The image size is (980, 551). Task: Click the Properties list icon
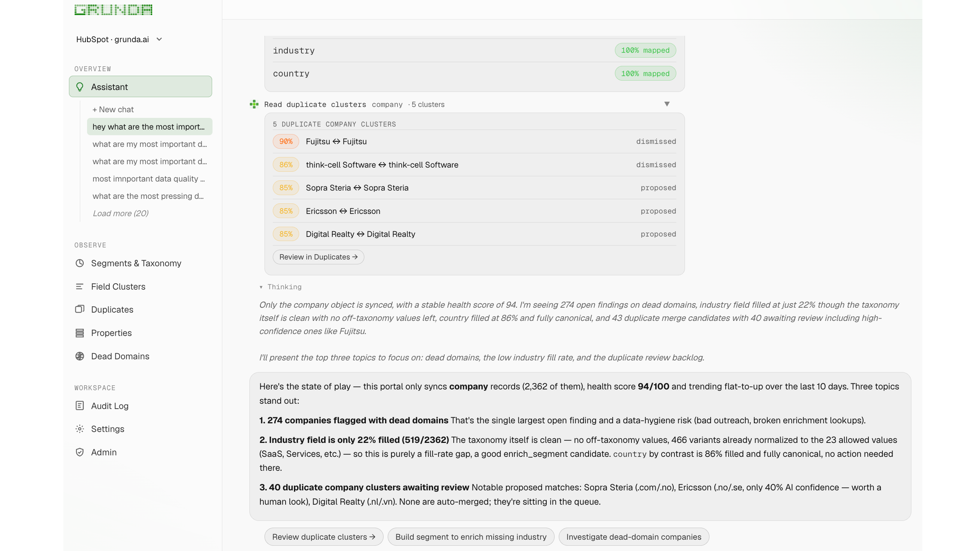pos(80,333)
